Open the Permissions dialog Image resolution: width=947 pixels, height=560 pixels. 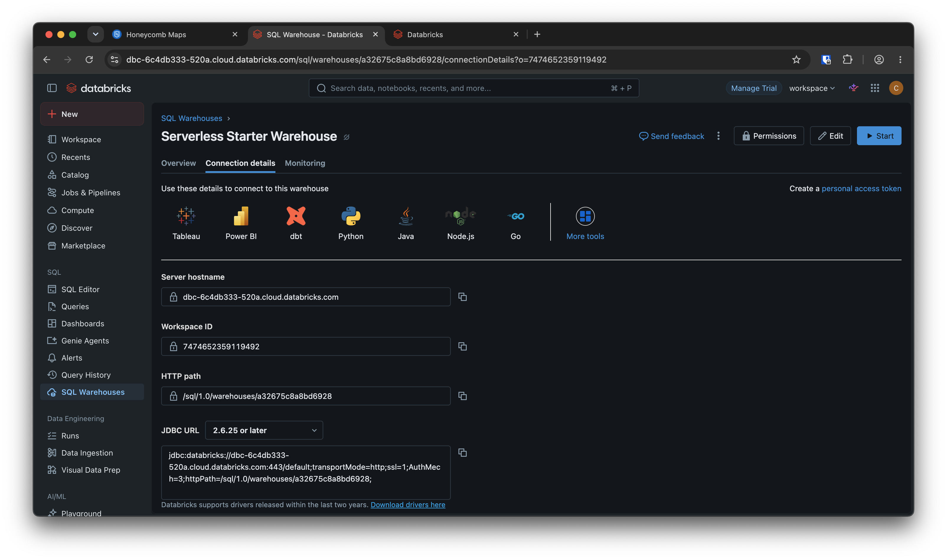click(x=768, y=136)
